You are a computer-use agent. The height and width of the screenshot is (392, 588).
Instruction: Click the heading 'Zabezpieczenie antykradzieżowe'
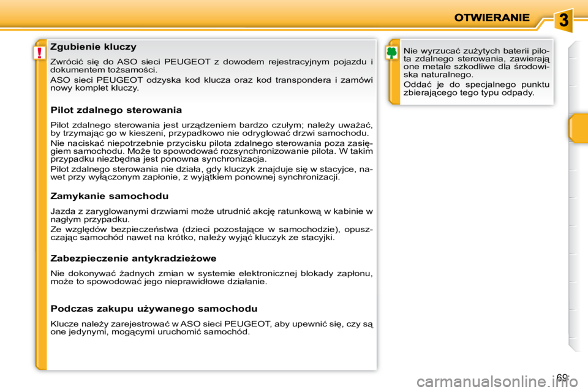coord(134,258)
